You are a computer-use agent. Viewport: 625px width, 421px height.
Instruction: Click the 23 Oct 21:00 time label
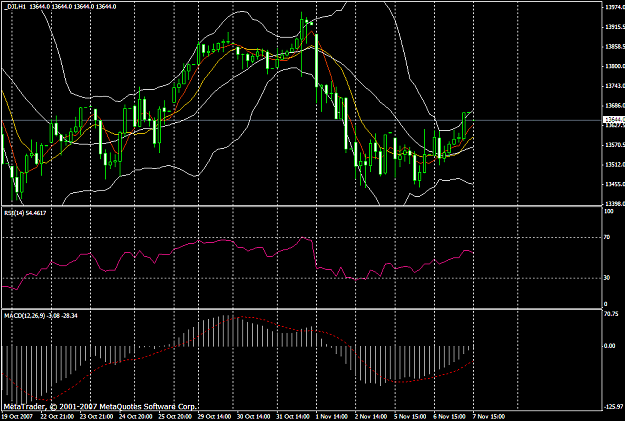[x=96, y=417]
